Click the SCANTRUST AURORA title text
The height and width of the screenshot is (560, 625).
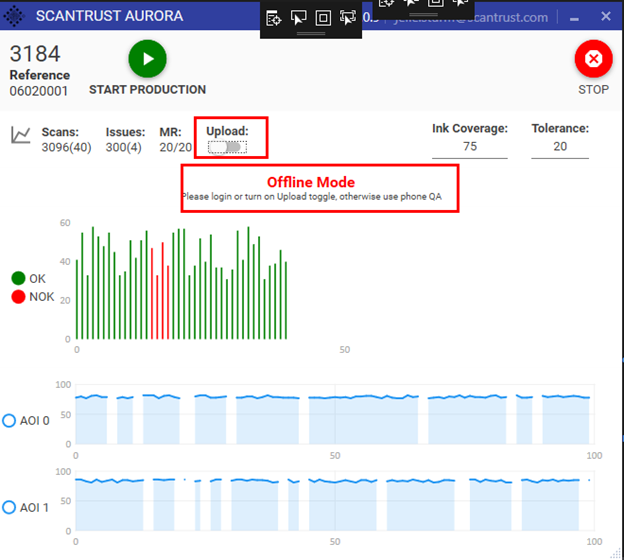click(110, 16)
